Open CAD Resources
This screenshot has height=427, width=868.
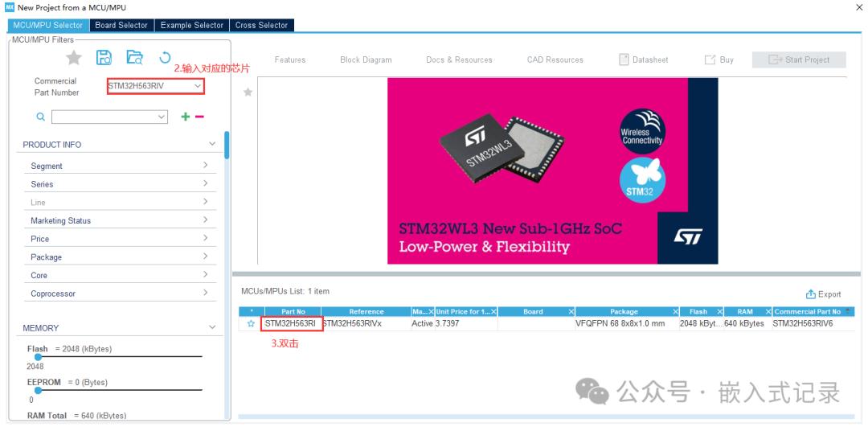[555, 60]
